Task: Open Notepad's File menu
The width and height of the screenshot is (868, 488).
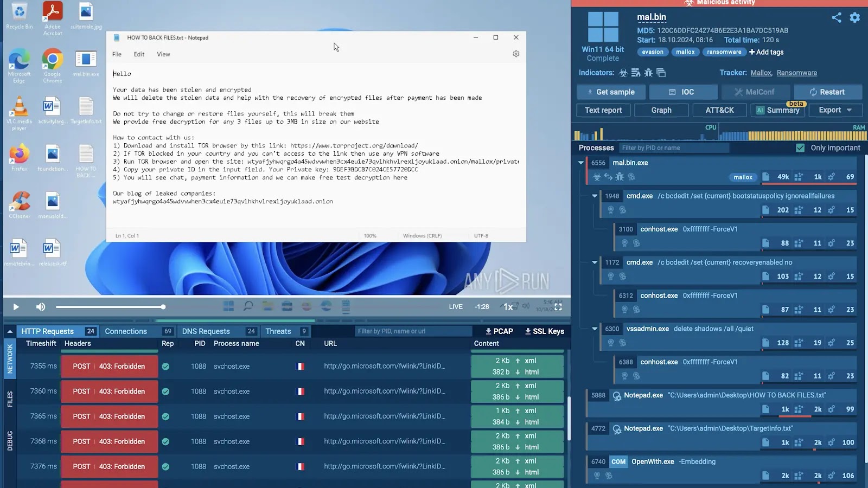Action: [x=117, y=54]
